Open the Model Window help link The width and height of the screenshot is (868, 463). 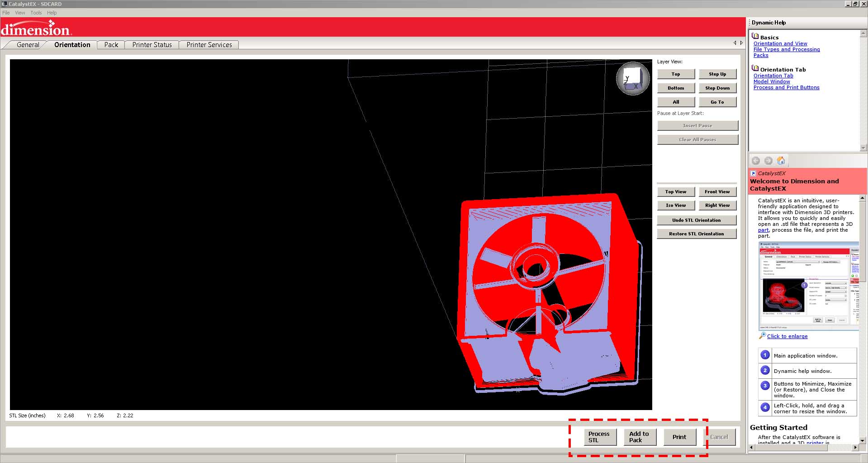pos(772,81)
